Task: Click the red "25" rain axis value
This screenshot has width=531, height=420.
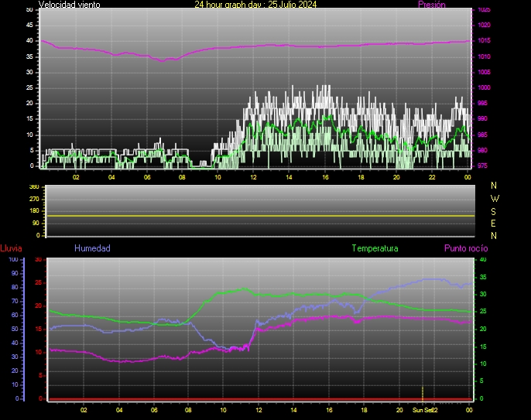Action: tap(38, 282)
